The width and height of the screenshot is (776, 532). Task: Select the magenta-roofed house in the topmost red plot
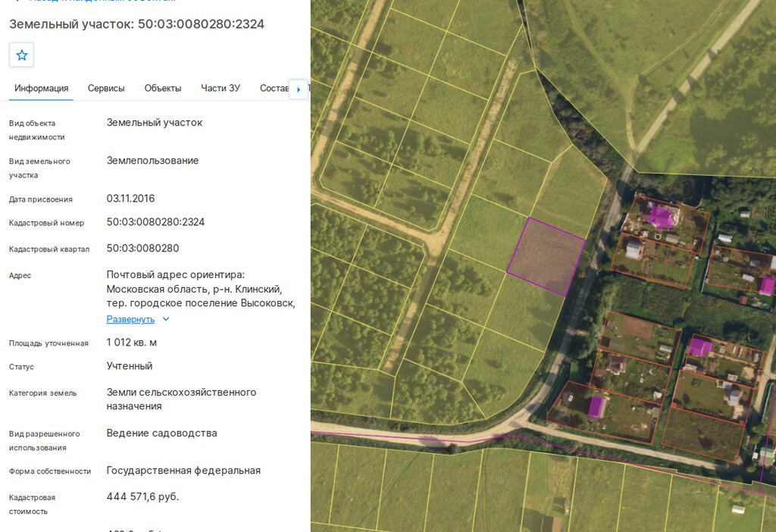click(660, 216)
